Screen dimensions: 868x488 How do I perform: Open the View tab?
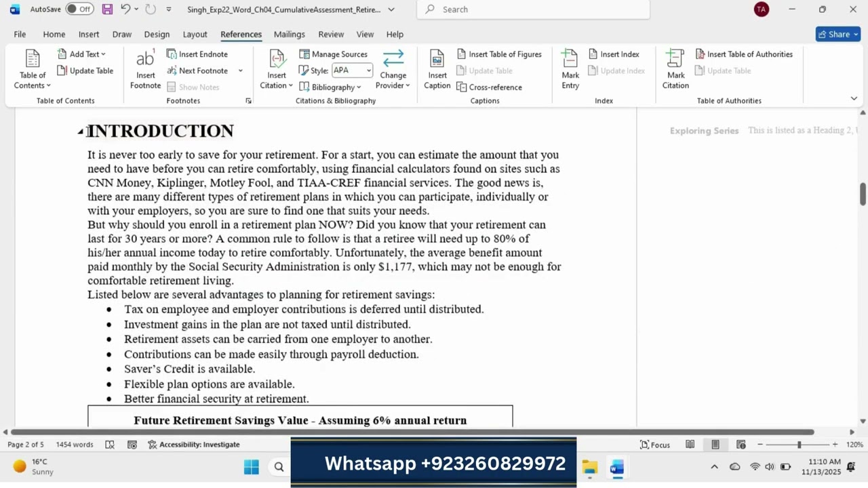(365, 34)
